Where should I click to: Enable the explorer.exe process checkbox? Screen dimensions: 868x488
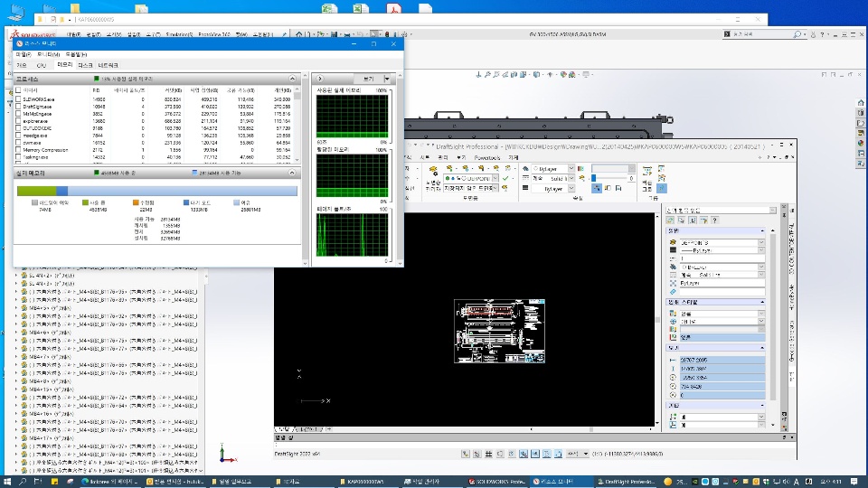[x=19, y=121]
